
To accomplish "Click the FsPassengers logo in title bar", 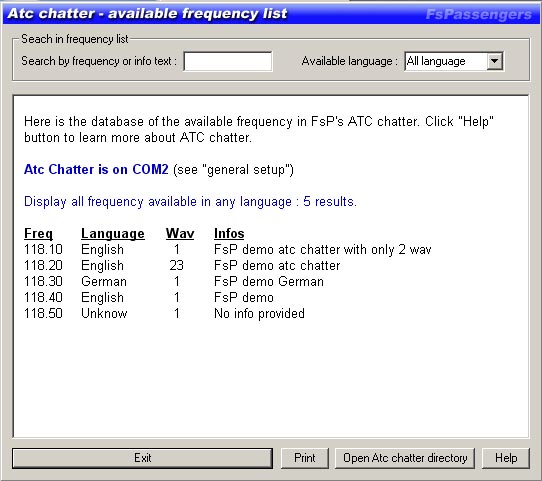I will point(479,14).
